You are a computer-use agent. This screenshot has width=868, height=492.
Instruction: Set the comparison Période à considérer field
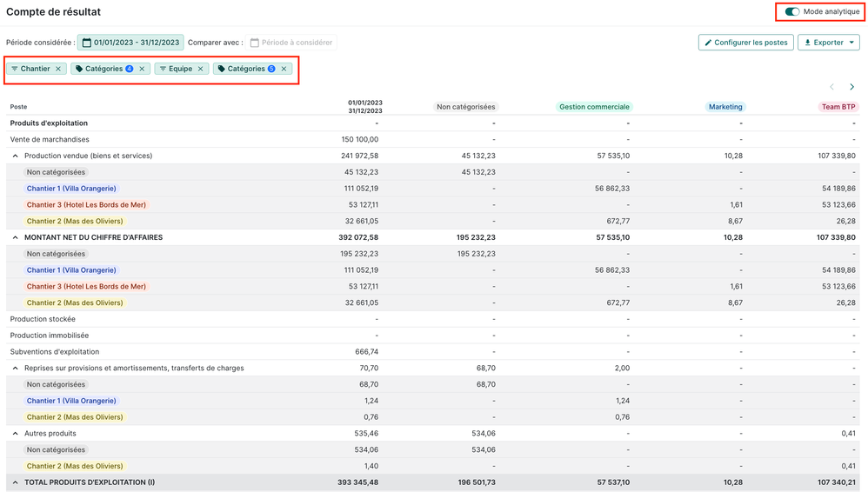[x=291, y=43]
